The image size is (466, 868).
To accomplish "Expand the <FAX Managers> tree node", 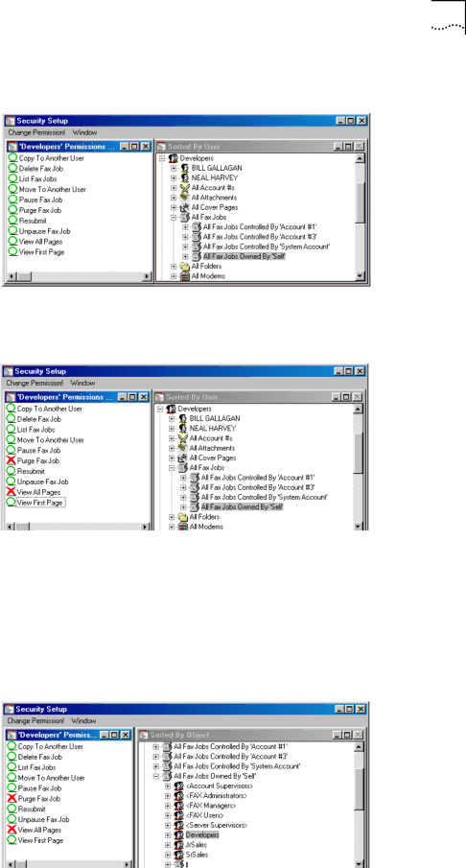I will click(x=168, y=806).
